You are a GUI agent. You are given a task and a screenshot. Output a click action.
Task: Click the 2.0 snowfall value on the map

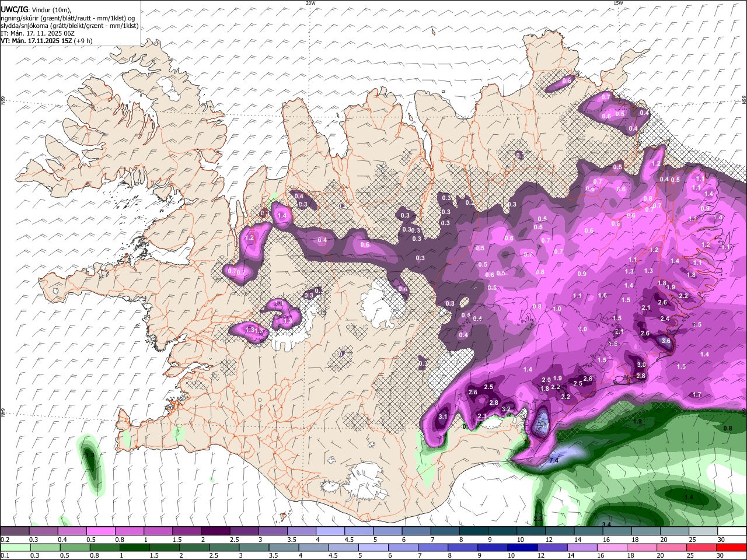pyautogui.click(x=546, y=380)
